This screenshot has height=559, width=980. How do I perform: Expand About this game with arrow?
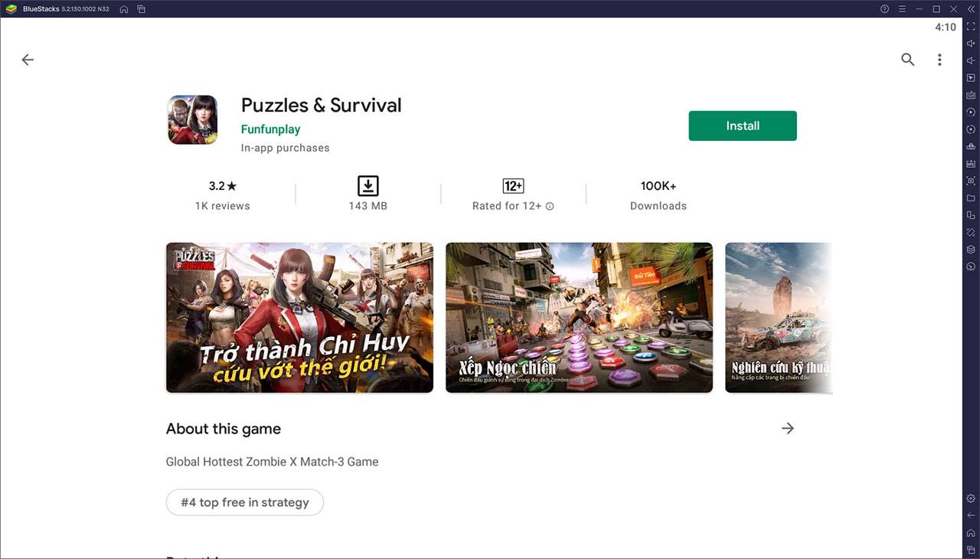coord(788,428)
